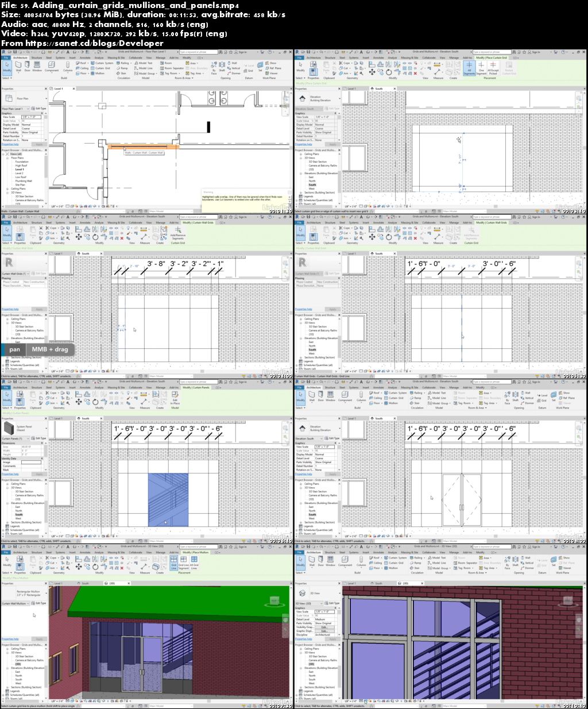Click Add/Remove Segments in 00:04:00 frame
Screen dimensions: 588x709
click(x=178, y=233)
